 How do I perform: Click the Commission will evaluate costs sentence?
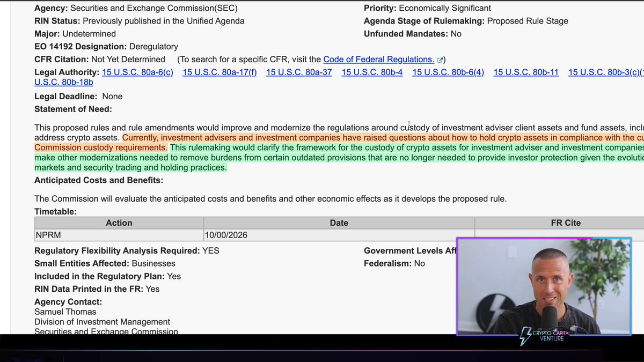[270, 199]
